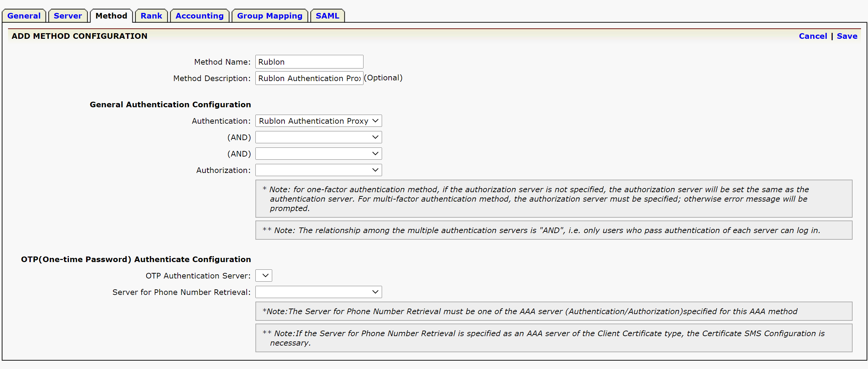Click the one-factor authentication note box
Screen dimensions: 868x369
(x=553, y=199)
